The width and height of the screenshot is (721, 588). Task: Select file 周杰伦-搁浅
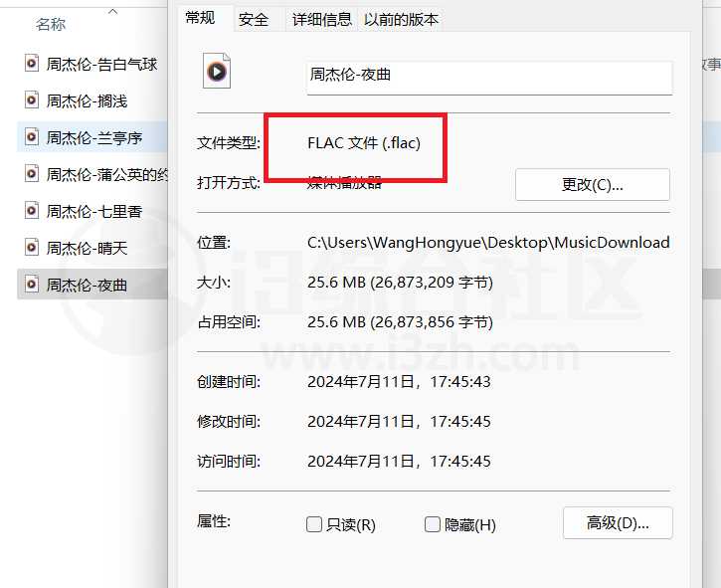click(x=87, y=100)
